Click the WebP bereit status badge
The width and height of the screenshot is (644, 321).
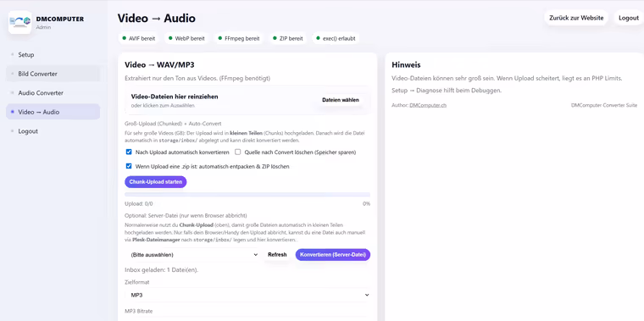point(187,39)
